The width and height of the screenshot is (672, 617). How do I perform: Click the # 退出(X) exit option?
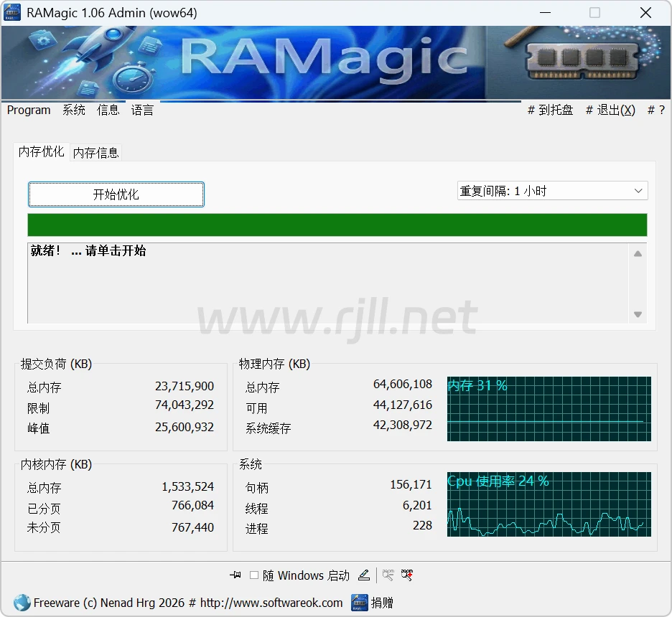tap(610, 110)
